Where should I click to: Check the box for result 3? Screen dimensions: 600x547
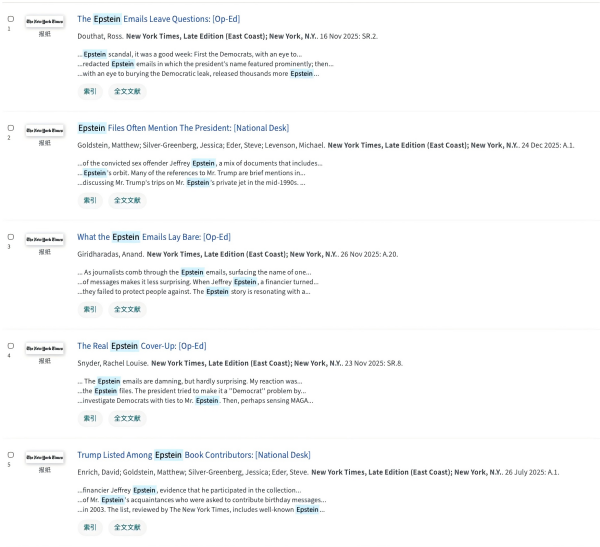[x=10, y=237]
